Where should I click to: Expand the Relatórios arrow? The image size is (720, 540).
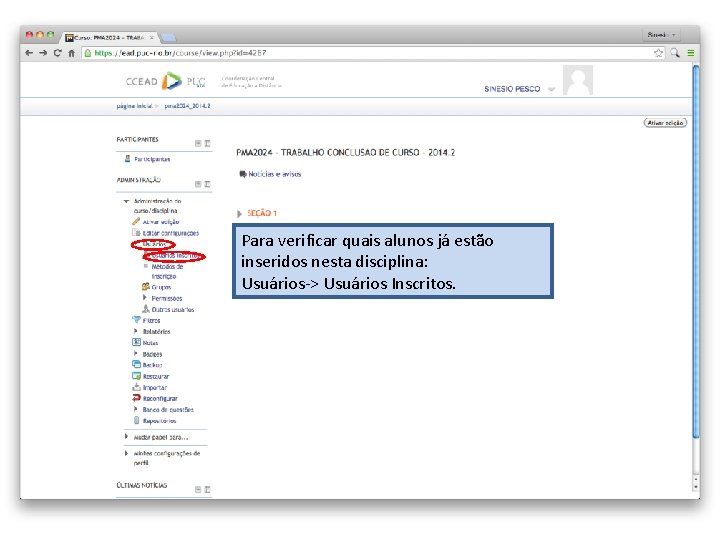(x=135, y=331)
